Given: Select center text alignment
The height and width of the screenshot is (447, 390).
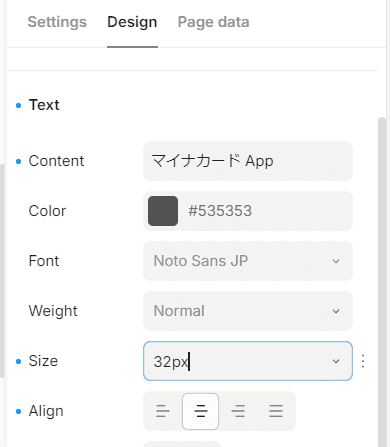Looking at the screenshot, I should (x=200, y=411).
